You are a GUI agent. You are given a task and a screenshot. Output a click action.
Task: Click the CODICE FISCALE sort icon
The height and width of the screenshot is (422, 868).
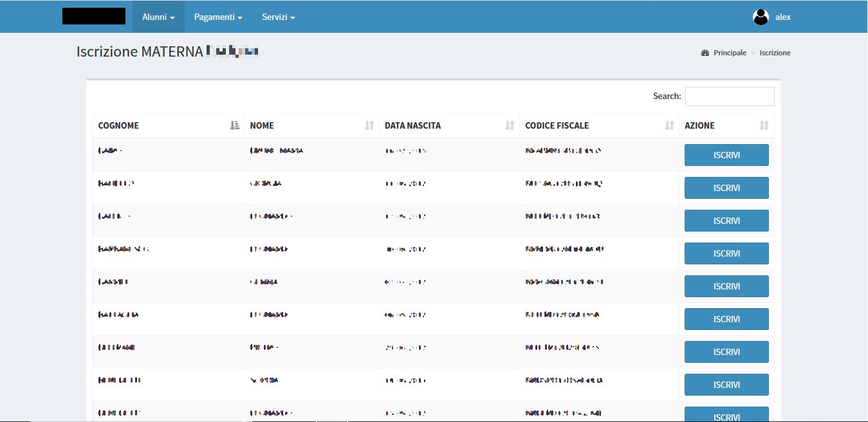[x=669, y=125]
